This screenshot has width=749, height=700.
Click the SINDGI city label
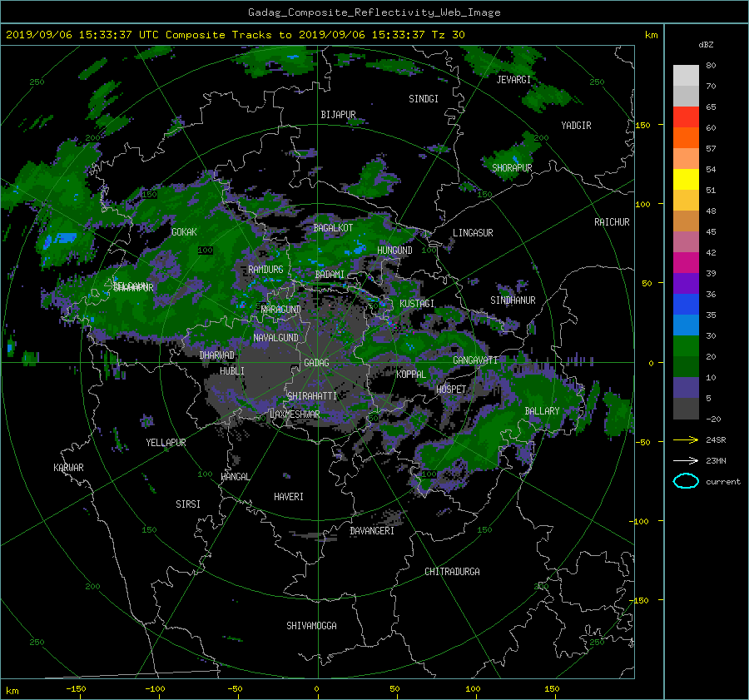[424, 99]
